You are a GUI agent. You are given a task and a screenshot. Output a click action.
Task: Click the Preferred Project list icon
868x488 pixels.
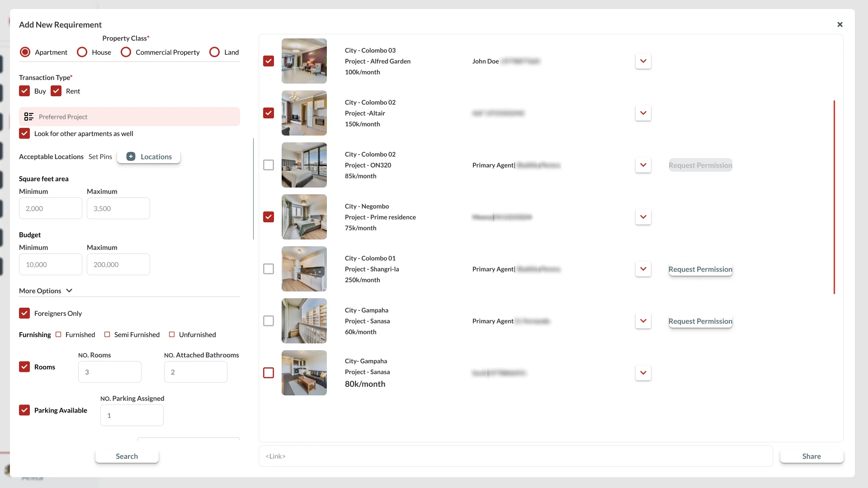29,117
